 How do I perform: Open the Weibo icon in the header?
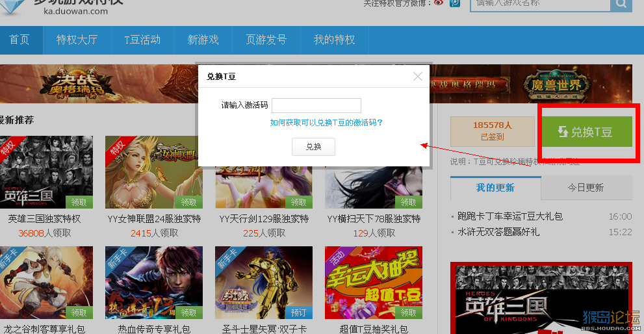pos(439,3)
